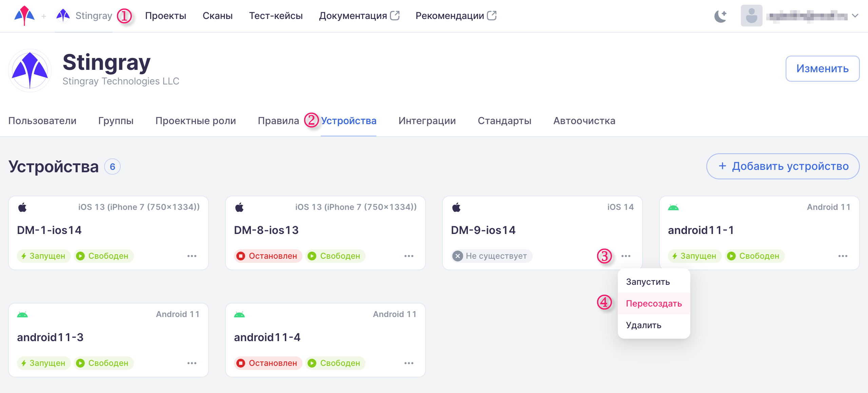Open the user account dropdown chevron
The image size is (868, 393).
pos(855,16)
